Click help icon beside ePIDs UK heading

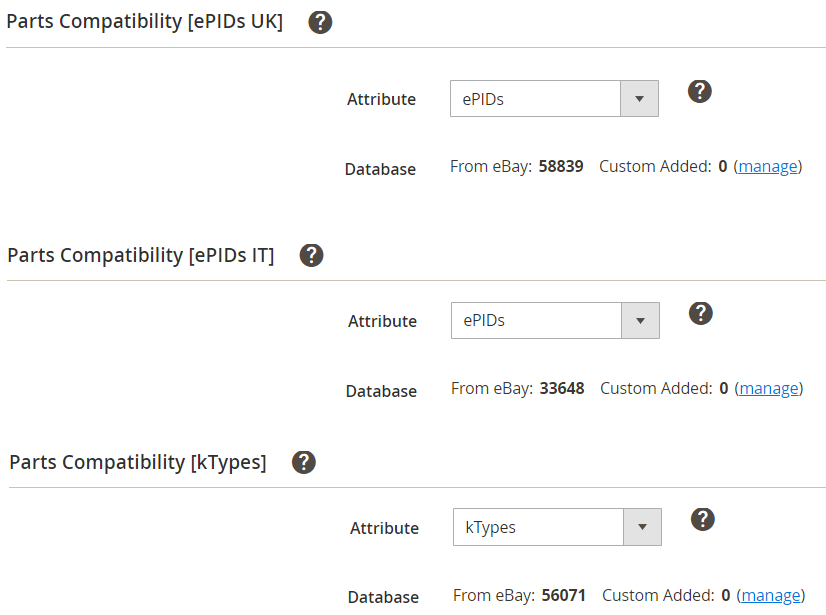(x=320, y=22)
